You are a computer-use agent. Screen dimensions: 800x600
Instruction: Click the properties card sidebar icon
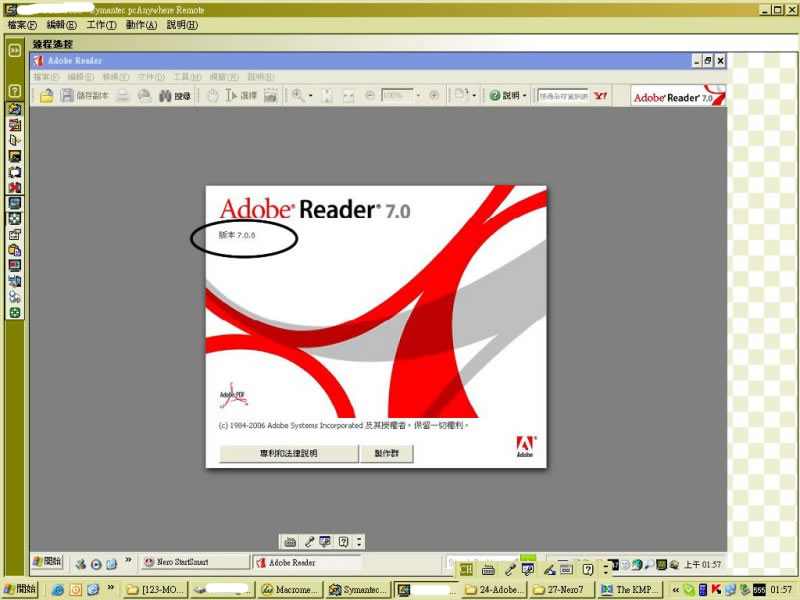[15, 235]
